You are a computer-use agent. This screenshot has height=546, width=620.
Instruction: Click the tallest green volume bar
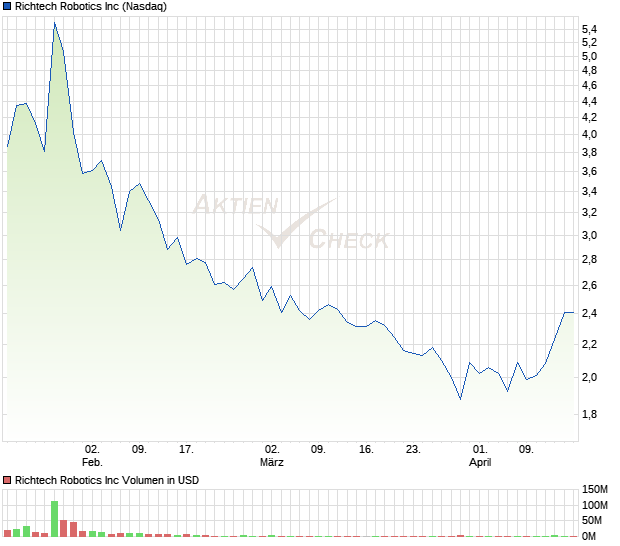point(55,518)
